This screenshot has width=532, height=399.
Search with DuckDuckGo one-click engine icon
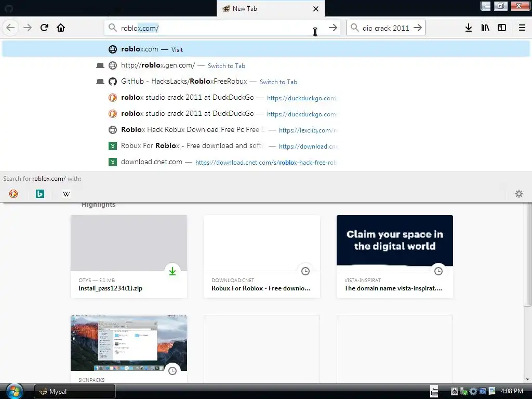(x=14, y=194)
